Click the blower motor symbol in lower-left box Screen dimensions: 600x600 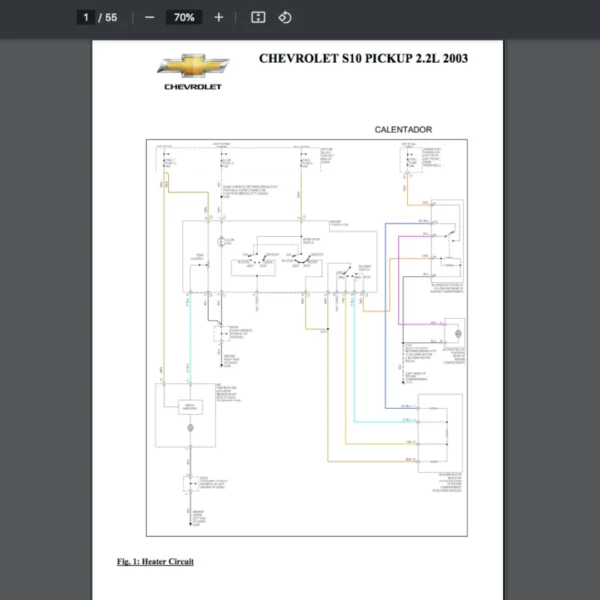point(190,427)
